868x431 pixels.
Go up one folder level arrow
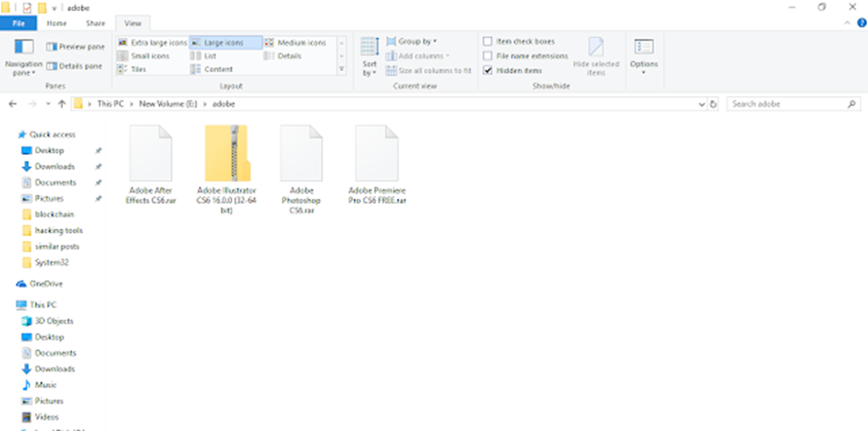62,104
